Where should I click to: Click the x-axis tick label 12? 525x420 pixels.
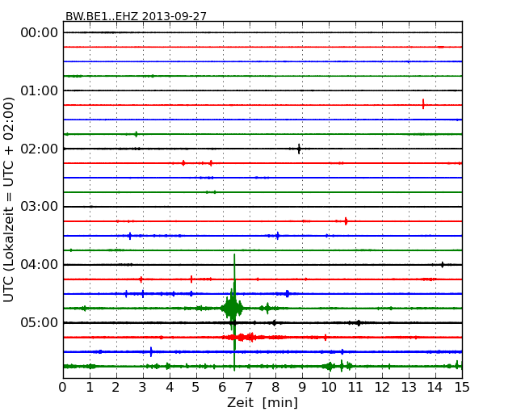[x=382, y=388]
